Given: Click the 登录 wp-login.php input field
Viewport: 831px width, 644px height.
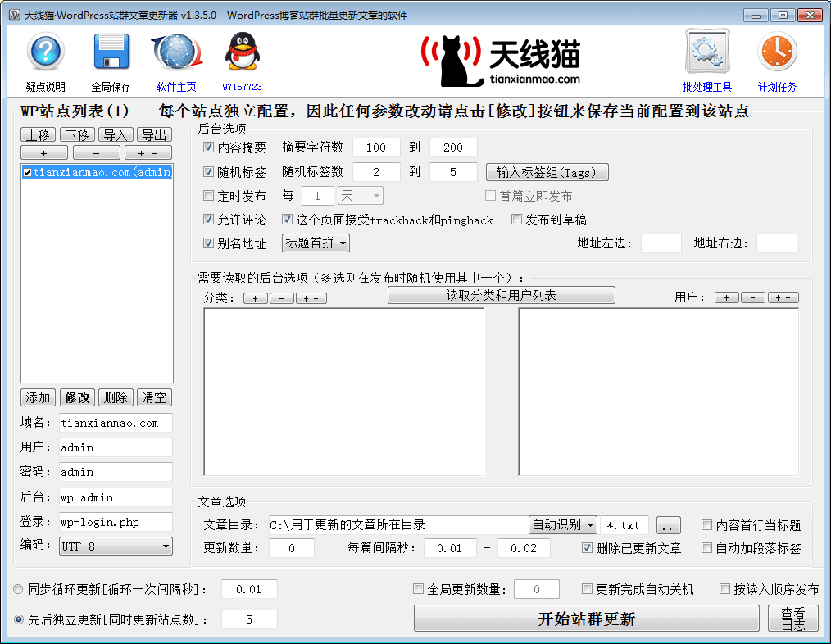Looking at the screenshot, I should coord(116,522).
